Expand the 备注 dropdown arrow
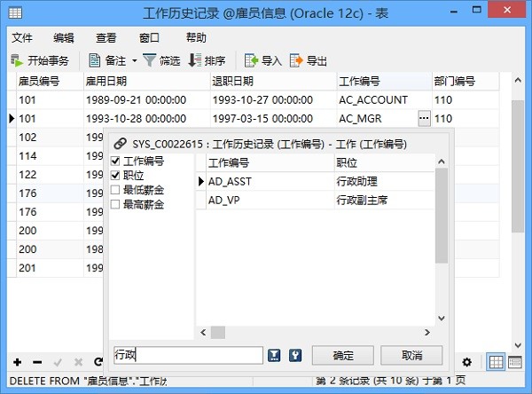 tap(135, 61)
